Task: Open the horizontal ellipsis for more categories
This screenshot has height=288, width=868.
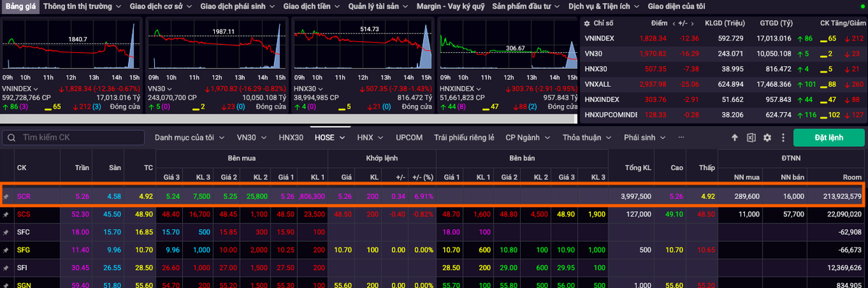Action: 681,137
